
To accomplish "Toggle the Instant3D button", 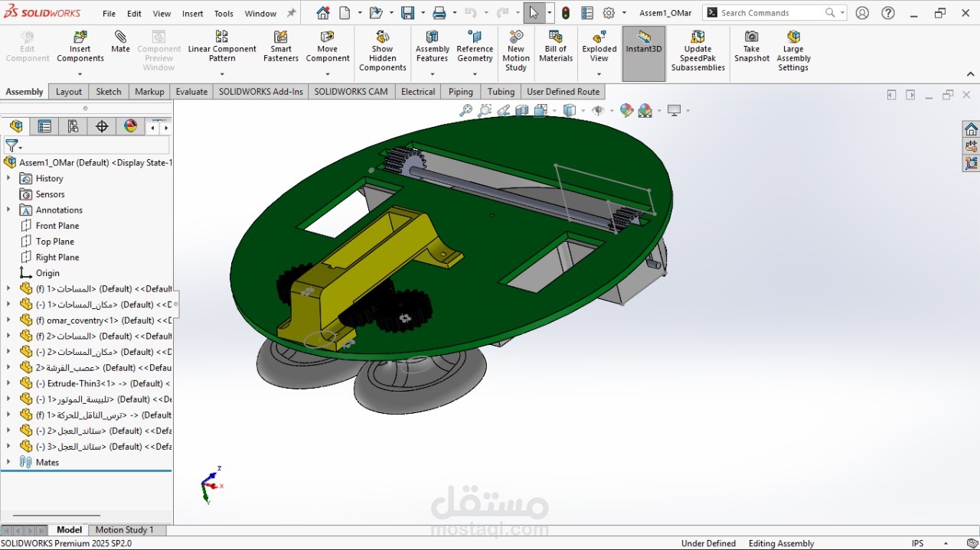I will coord(644,53).
